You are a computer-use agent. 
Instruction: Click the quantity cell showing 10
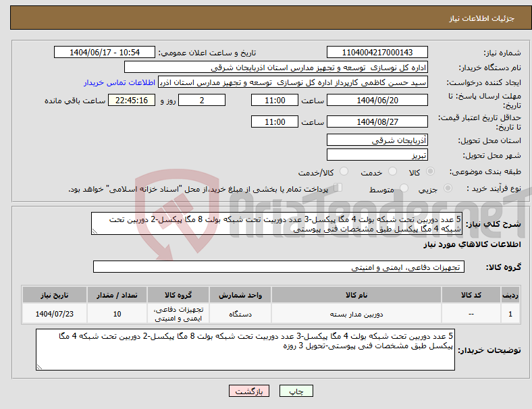click(x=117, y=314)
